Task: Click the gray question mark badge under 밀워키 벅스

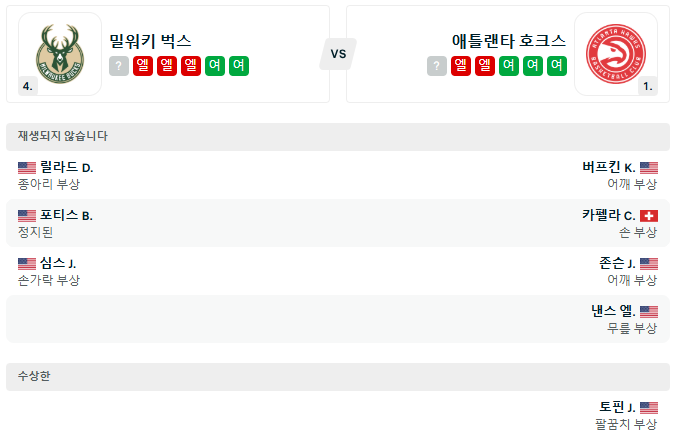Action: (119, 66)
